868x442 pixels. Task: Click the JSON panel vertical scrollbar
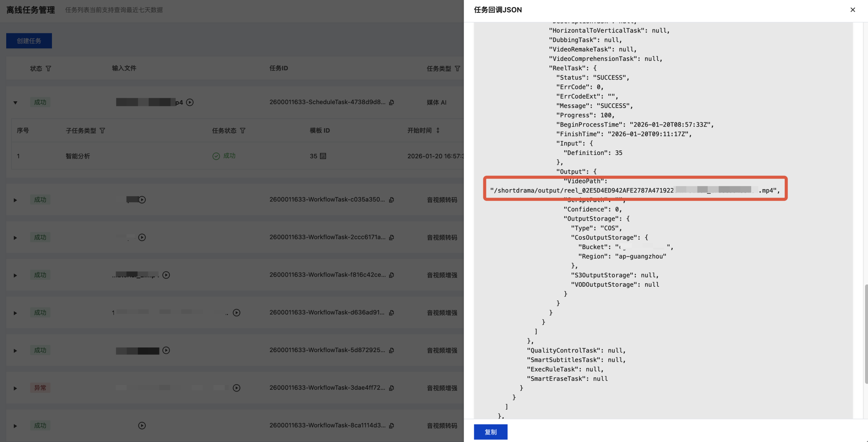coord(865,334)
